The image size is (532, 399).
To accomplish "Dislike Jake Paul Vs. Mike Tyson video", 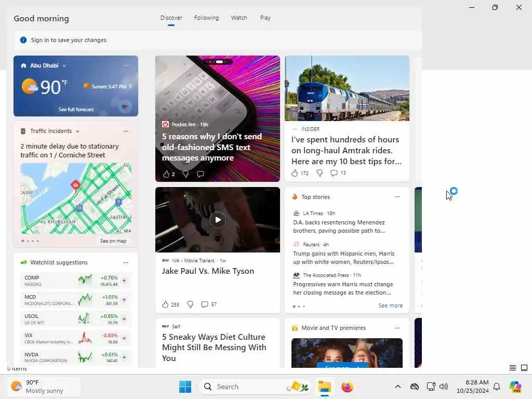I will [x=190, y=304].
